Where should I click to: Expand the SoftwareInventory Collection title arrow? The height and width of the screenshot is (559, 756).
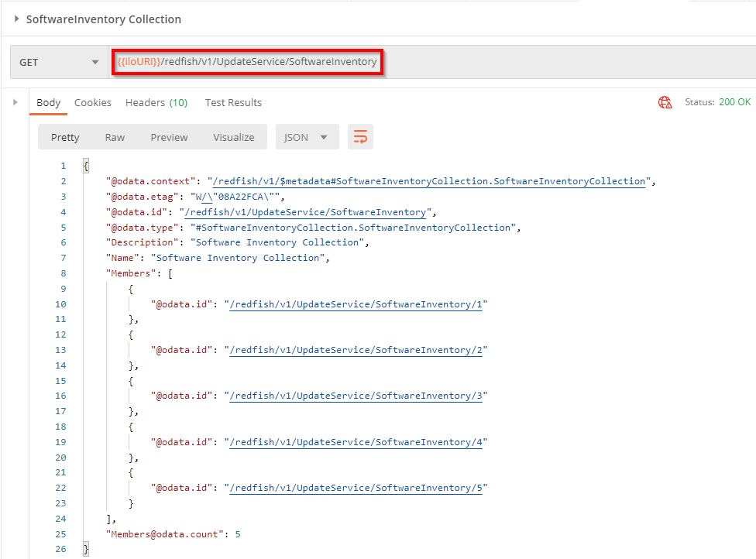[17, 19]
